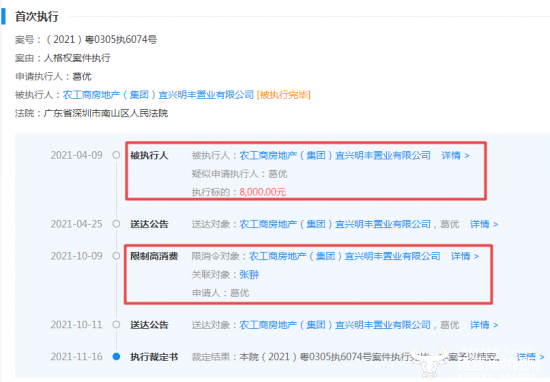Click the date 2021-04-25
550x382 pixels.
(x=76, y=224)
